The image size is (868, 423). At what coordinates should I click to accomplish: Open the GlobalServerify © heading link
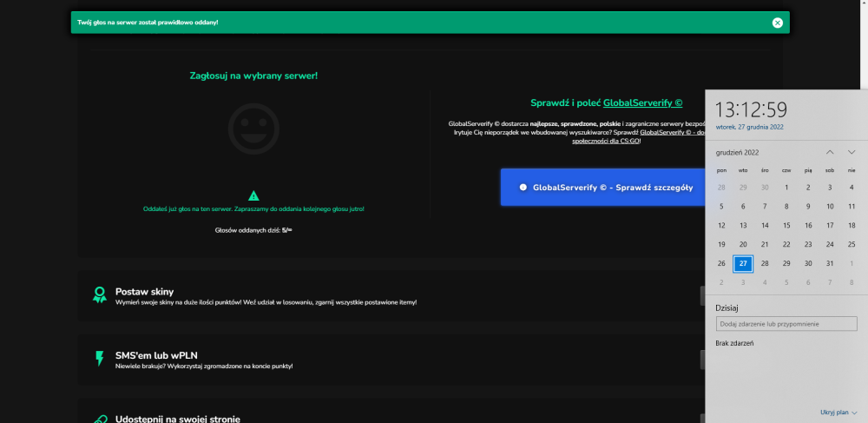(x=642, y=103)
